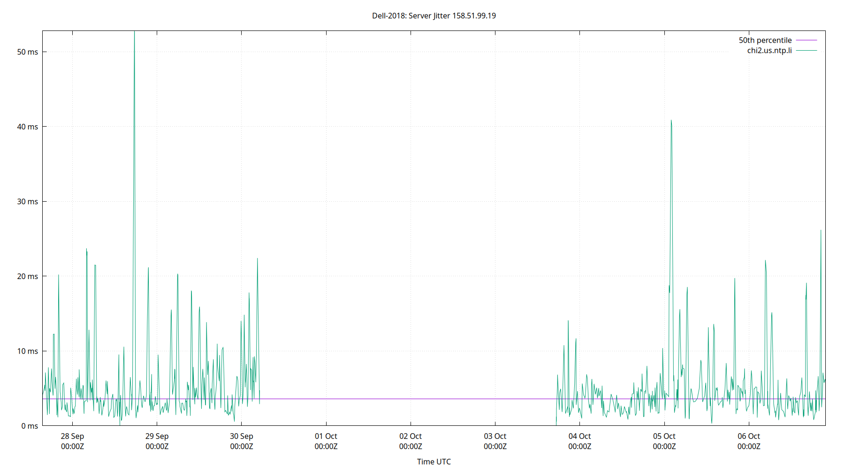Click the '50 ms' y-axis label
This screenshot has width=868, height=469.
pos(28,52)
